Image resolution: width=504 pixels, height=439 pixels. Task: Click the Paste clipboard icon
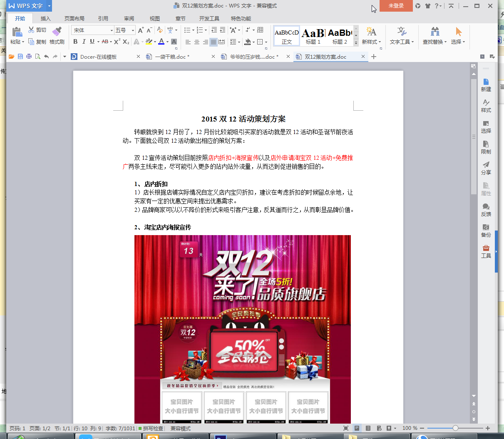17,32
